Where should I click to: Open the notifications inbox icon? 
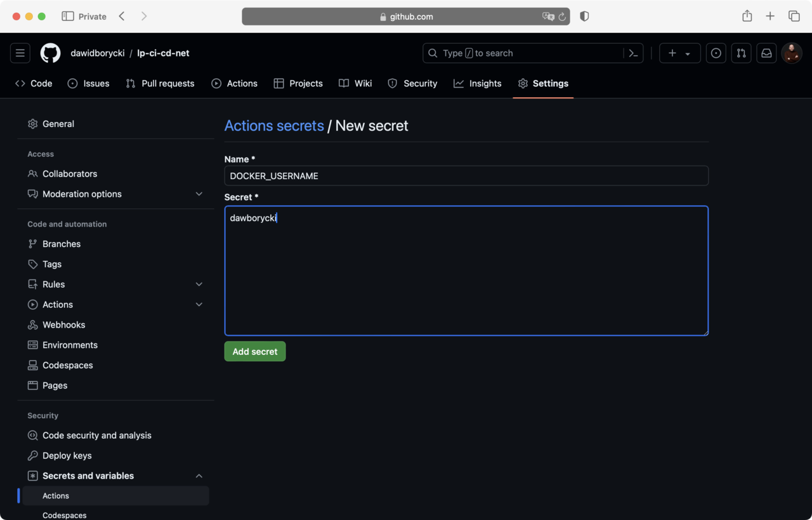point(766,53)
